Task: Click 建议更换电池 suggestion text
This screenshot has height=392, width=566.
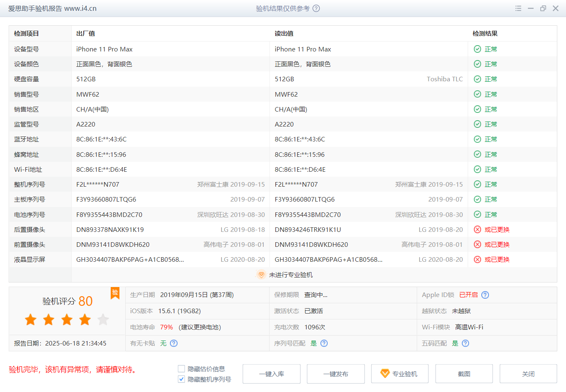Action: 200,327
